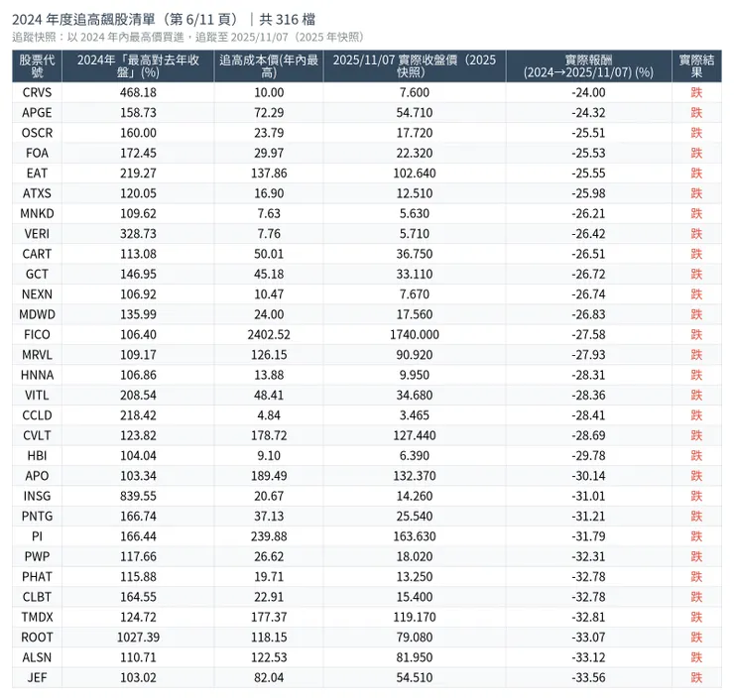Select the HNNA ticker cell
This screenshot has width=734, height=700.
pyautogui.click(x=37, y=375)
